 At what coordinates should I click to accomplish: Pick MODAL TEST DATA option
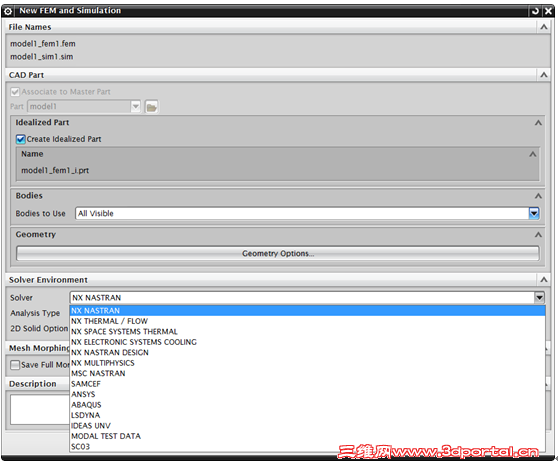(x=307, y=436)
